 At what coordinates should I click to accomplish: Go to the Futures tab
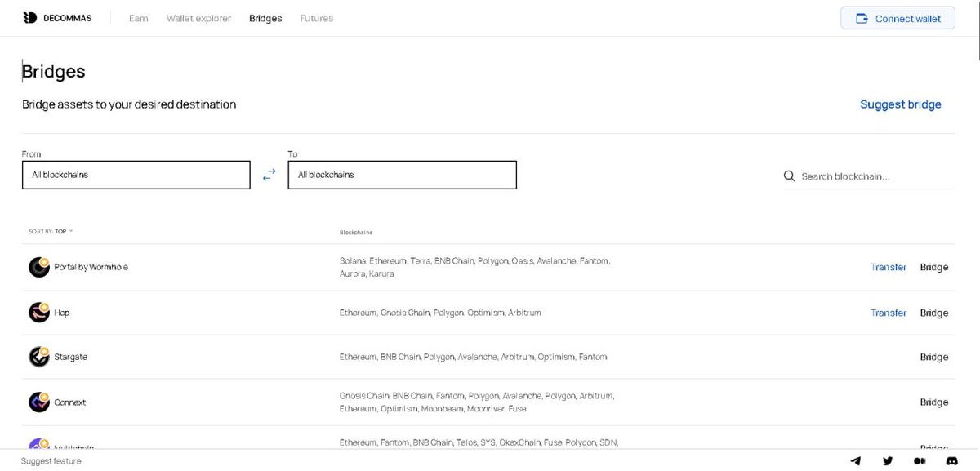[x=317, y=18]
